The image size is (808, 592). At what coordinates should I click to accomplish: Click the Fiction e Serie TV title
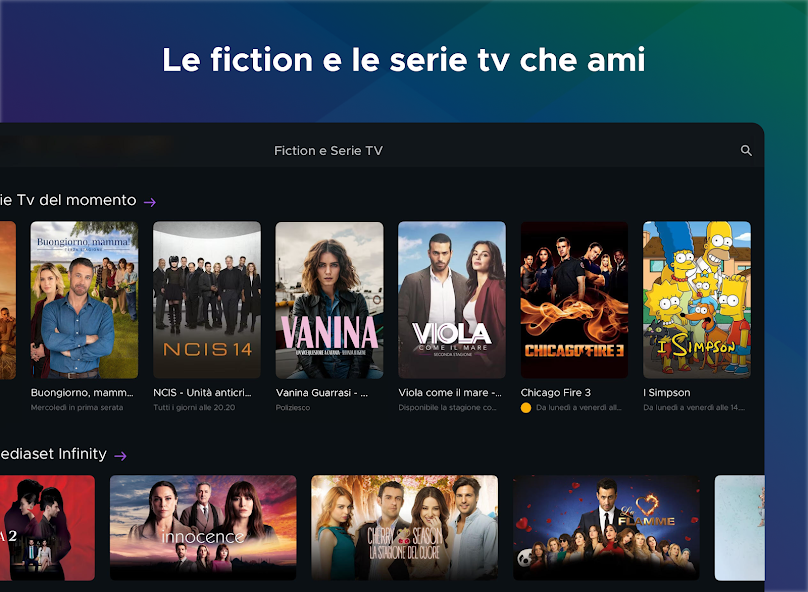(328, 150)
